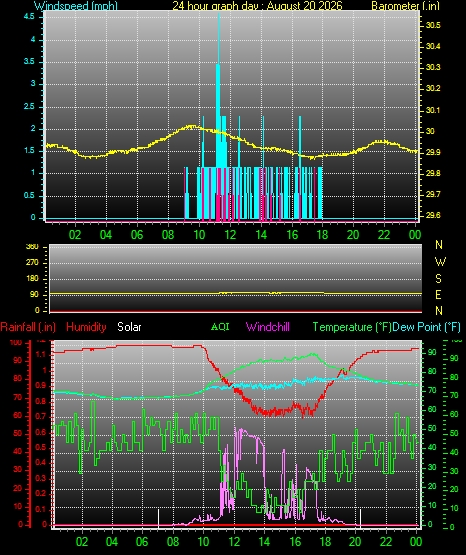Click the 1.1 value on the rainfall axis
The image size is (466, 555).
point(41,354)
